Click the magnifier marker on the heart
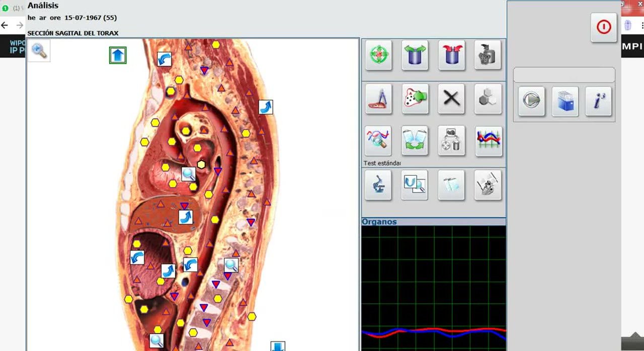The height and width of the screenshot is (351, 644). coord(189,174)
